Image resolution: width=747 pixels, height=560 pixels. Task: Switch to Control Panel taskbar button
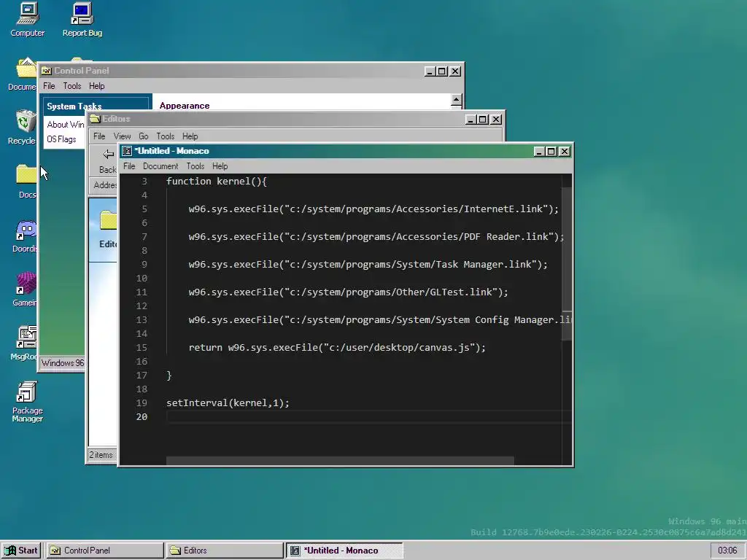coord(105,551)
